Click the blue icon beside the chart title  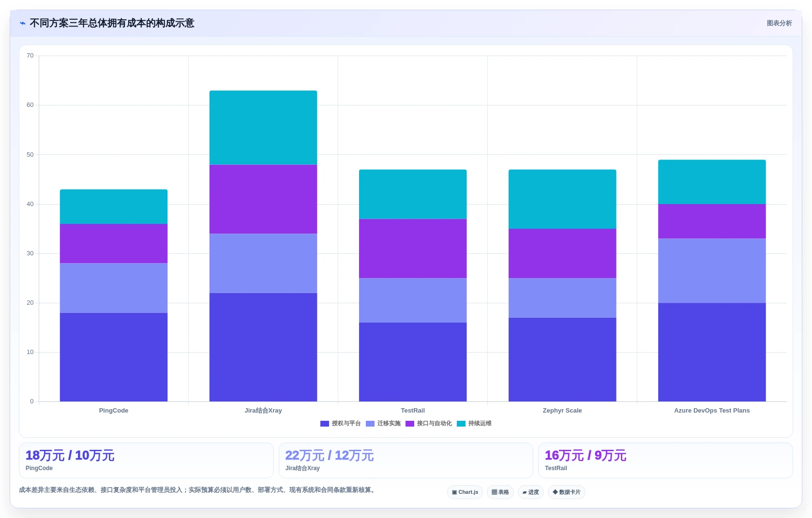(22, 23)
